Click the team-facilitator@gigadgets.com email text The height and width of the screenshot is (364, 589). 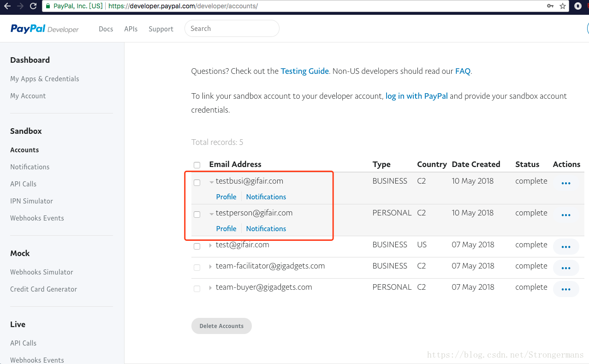pos(270,266)
